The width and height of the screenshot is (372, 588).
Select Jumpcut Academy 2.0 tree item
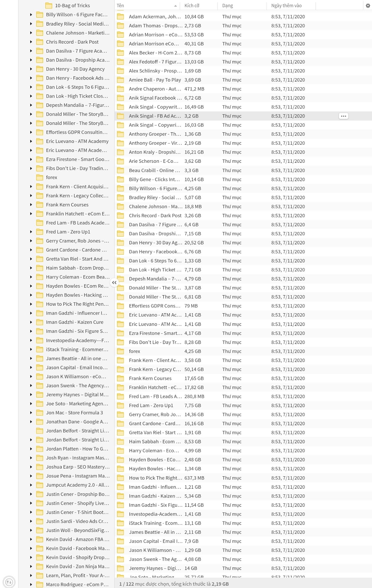pos(78,485)
